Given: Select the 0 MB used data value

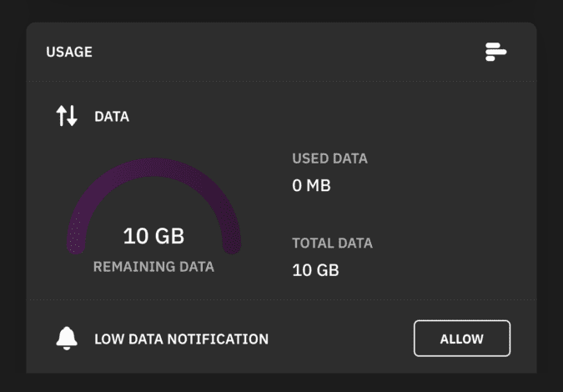Looking at the screenshot, I should pos(311,186).
